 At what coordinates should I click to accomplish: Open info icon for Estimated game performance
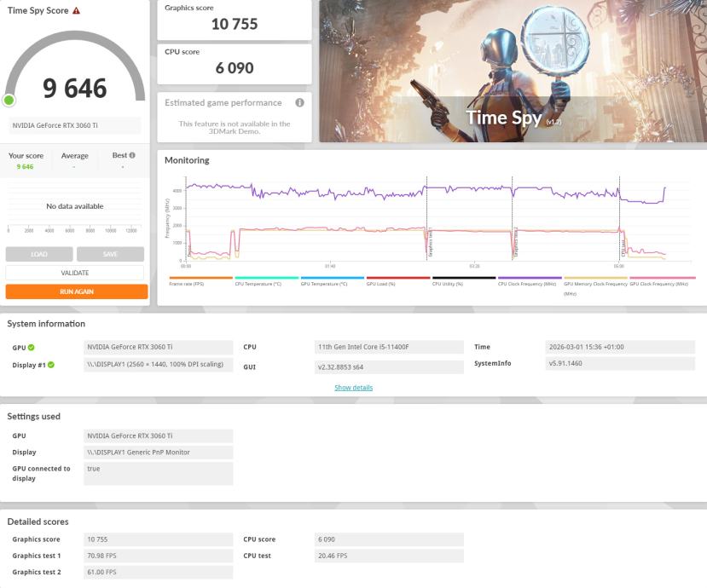299,103
